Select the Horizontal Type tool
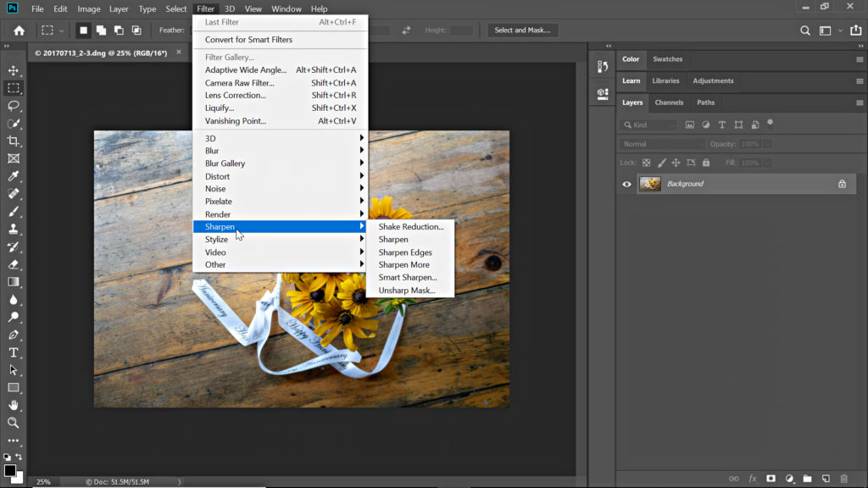This screenshot has height=488, width=868. click(x=14, y=352)
